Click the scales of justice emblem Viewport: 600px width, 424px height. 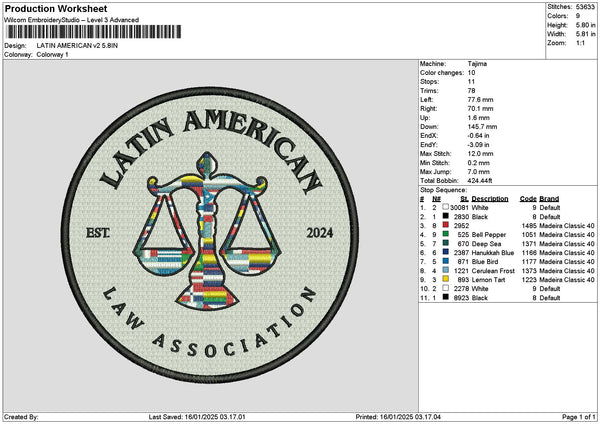pyautogui.click(x=207, y=232)
